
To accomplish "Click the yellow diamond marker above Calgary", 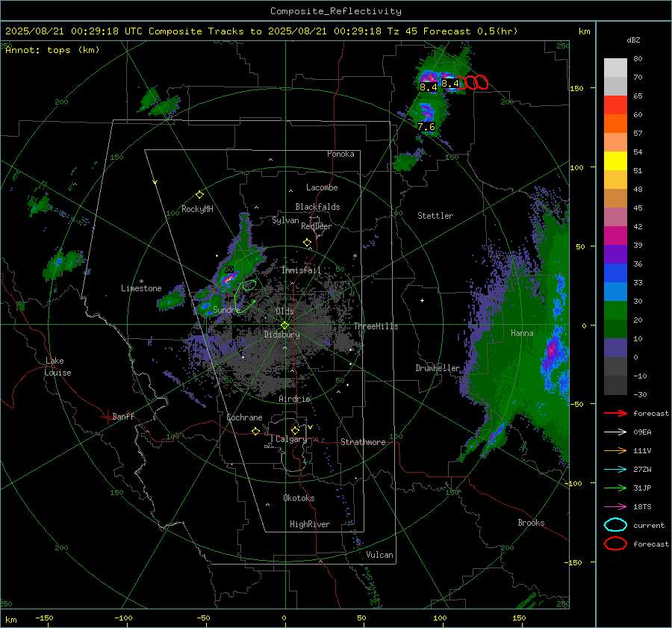I will click(x=295, y=430).
